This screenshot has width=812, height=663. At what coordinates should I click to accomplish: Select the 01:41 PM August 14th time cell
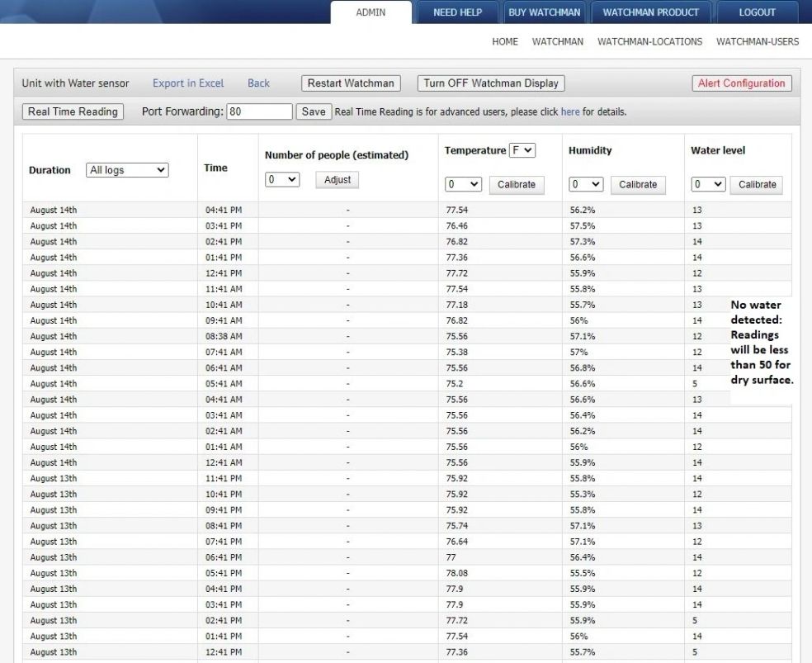pos(224,258)
